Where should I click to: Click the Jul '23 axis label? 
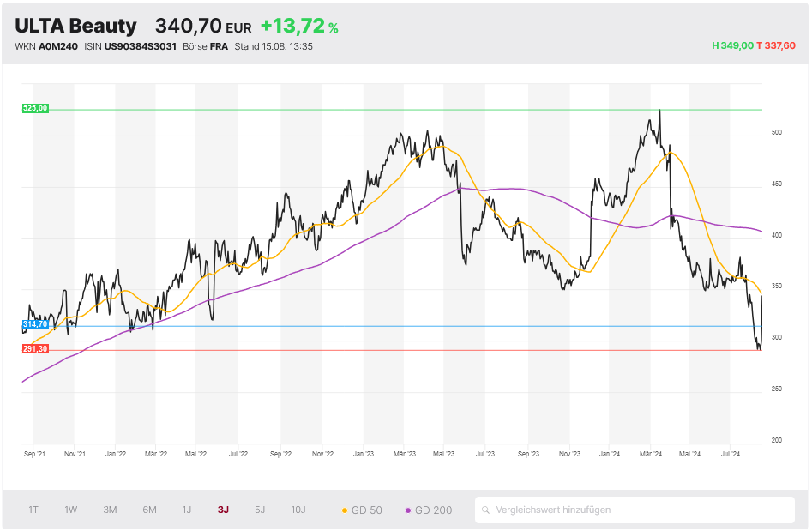485,454
